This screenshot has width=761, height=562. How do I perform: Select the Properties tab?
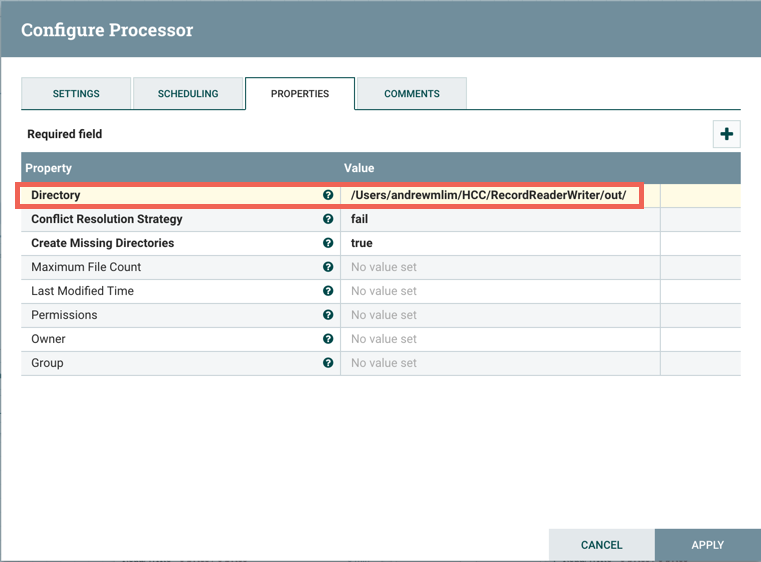point(300,94)
